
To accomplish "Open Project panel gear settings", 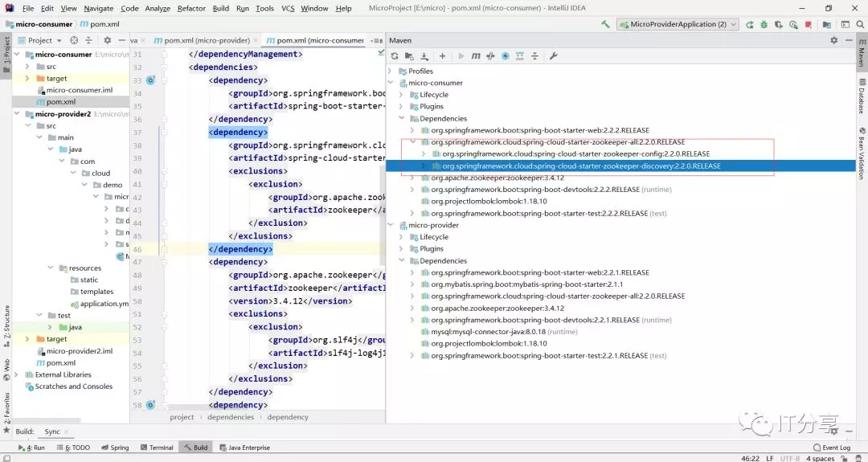I will 108,40.
